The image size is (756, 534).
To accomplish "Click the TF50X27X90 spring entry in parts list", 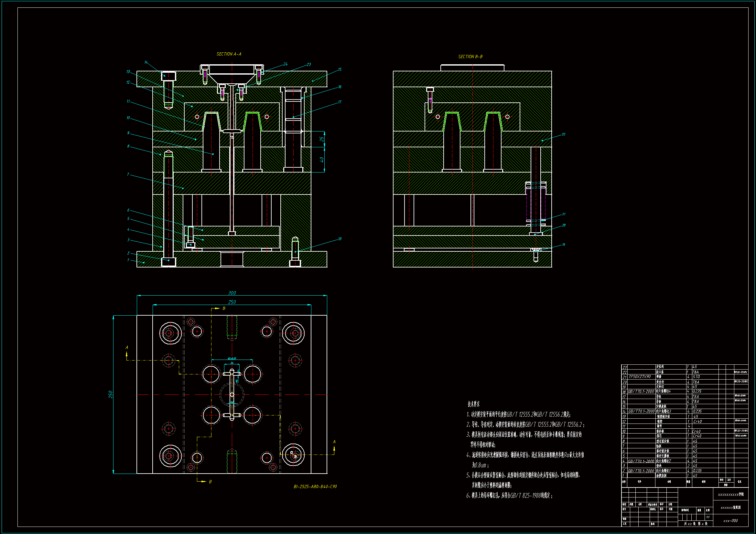I will (x=640, y=377).
